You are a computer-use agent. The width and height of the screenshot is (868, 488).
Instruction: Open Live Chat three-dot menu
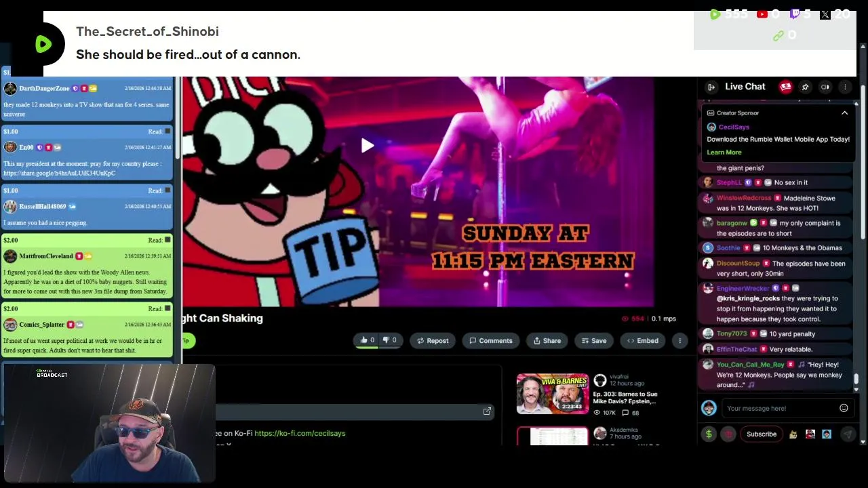click(845, 87)
